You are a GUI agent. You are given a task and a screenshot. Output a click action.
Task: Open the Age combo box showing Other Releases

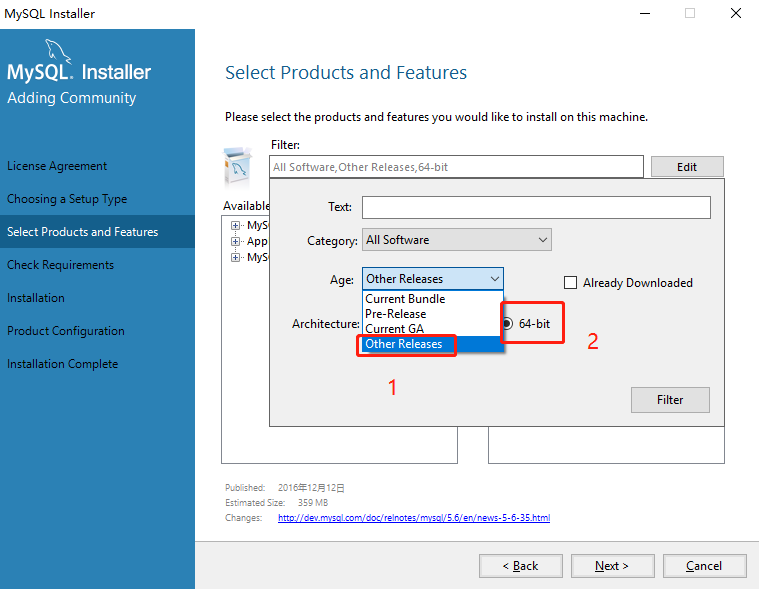(x=433, y=279)
